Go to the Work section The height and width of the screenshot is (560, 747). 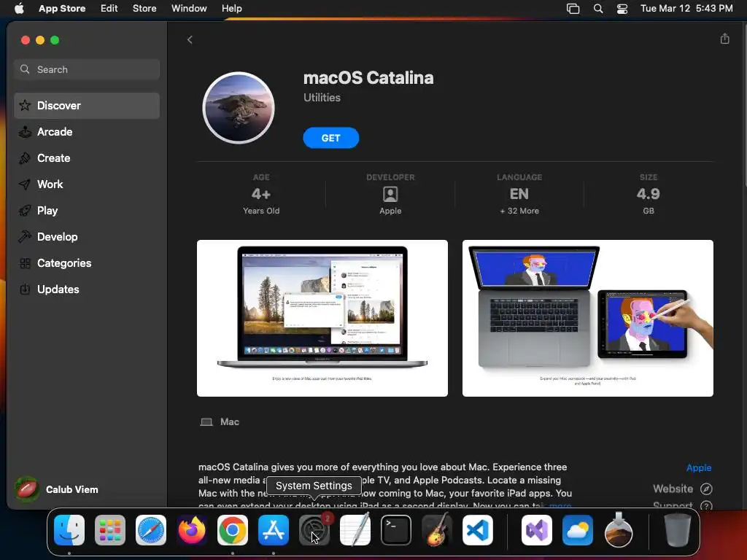87,184
